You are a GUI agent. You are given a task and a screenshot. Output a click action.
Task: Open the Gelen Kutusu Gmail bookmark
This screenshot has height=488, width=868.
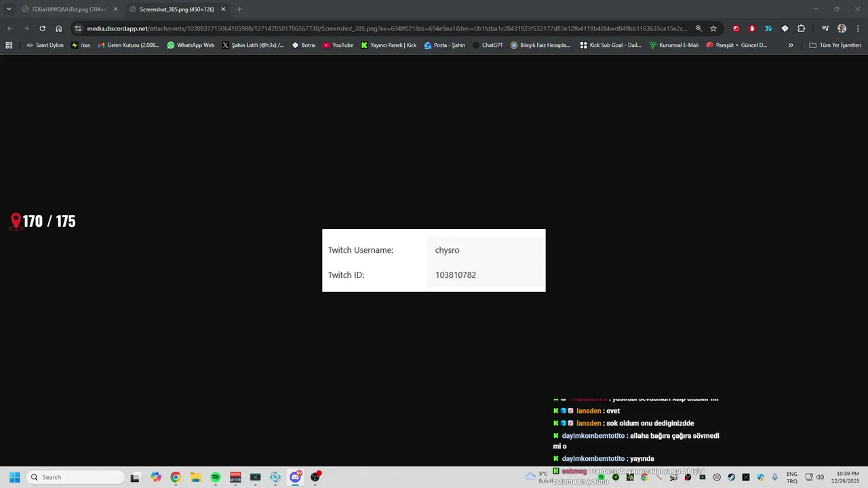click(x=129, y=45)
